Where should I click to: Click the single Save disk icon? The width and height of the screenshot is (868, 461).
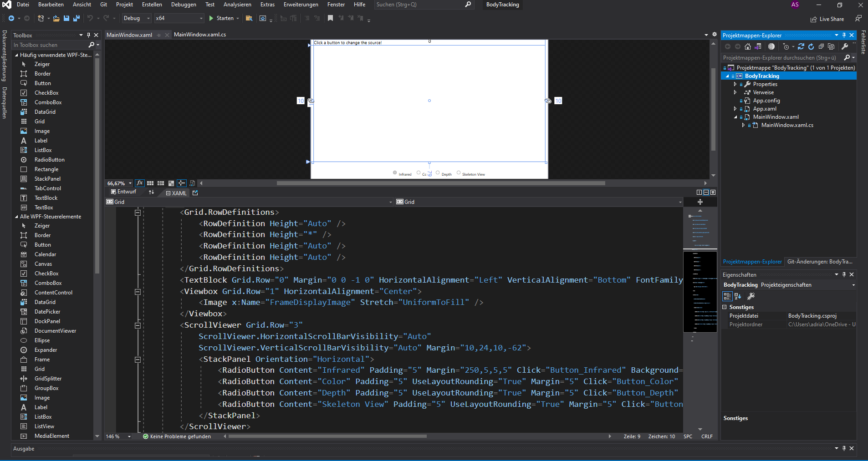(x=66, y=18)
